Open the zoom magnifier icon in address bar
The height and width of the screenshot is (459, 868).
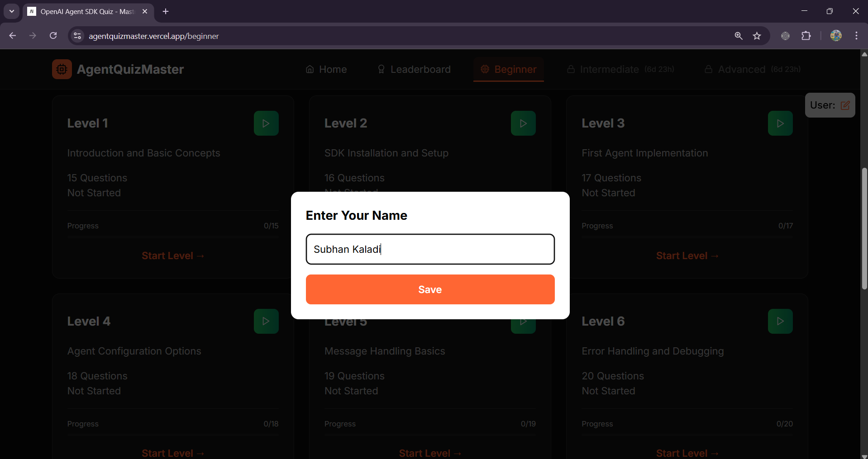(x=738, y=36)
